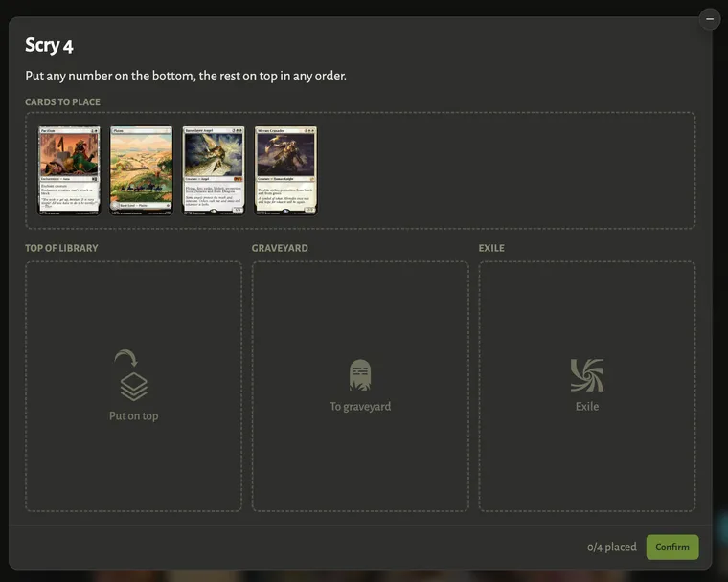Click the Put on top stack icon
This screenshot has height=582, width=728.
point(132,375)
